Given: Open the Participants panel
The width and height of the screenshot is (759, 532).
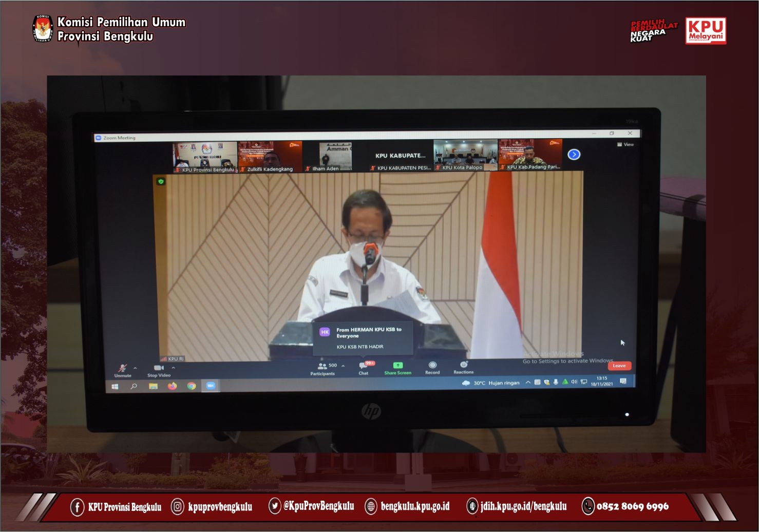Looking at the screenshot, I should coord(322,367).
